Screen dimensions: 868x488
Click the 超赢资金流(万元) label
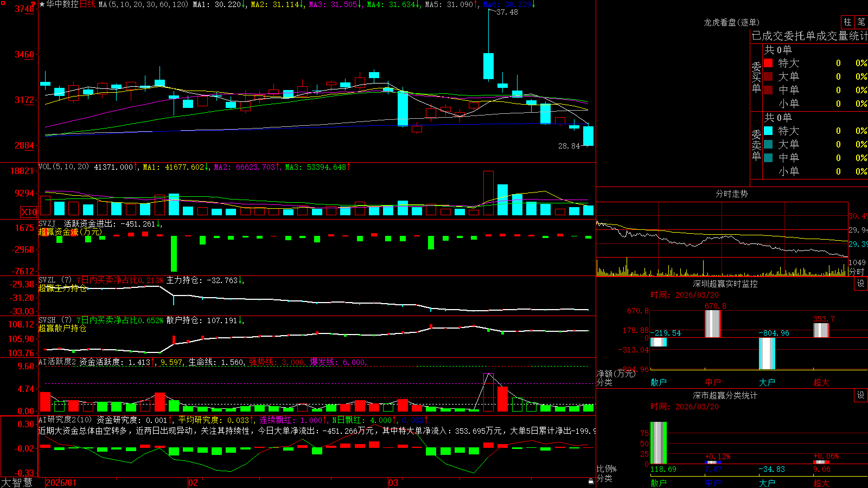point(70,232)
